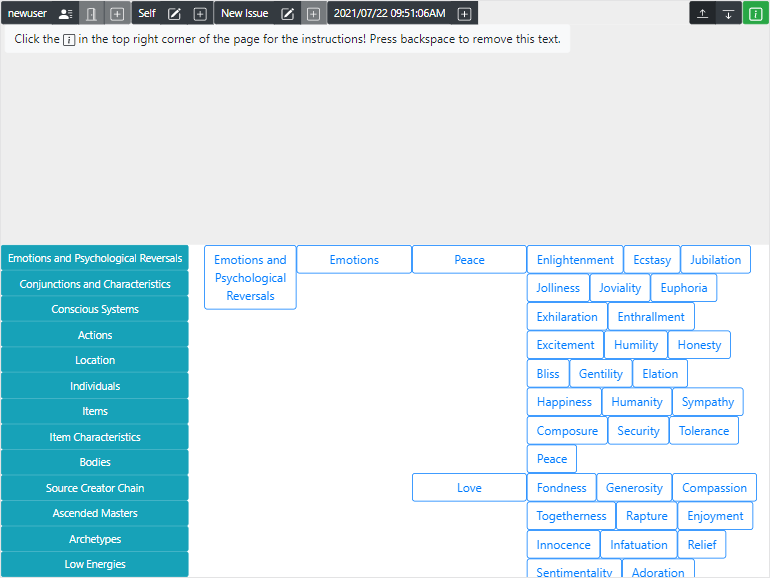Click the download arrow icon
This screenshot has height=578, width=770.
[728, 14]
